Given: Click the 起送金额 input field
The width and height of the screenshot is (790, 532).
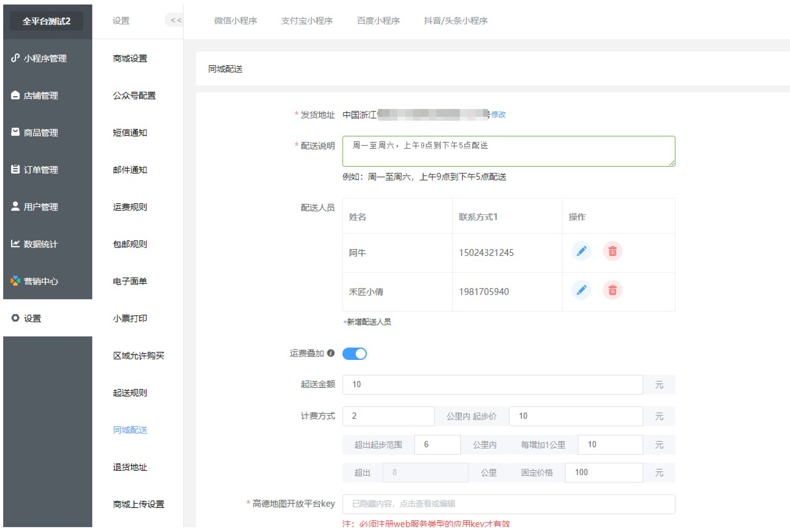Looking at the screenshot, I should click(492, 384).
